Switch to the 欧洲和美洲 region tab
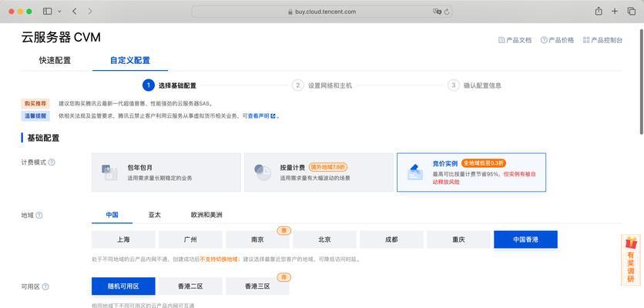Screen dimensions: 644x308 206,215
